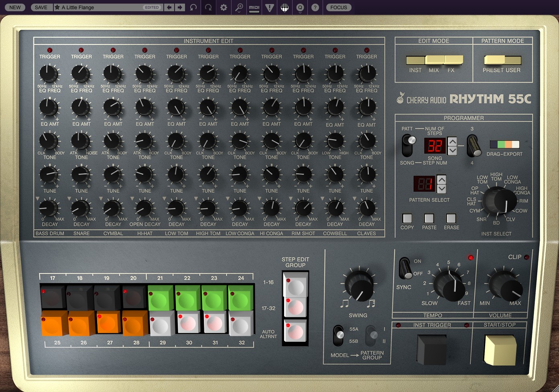This screenshot has height=392, width=559.
Task: Click the SWING knob
Action: coord(359,285)
